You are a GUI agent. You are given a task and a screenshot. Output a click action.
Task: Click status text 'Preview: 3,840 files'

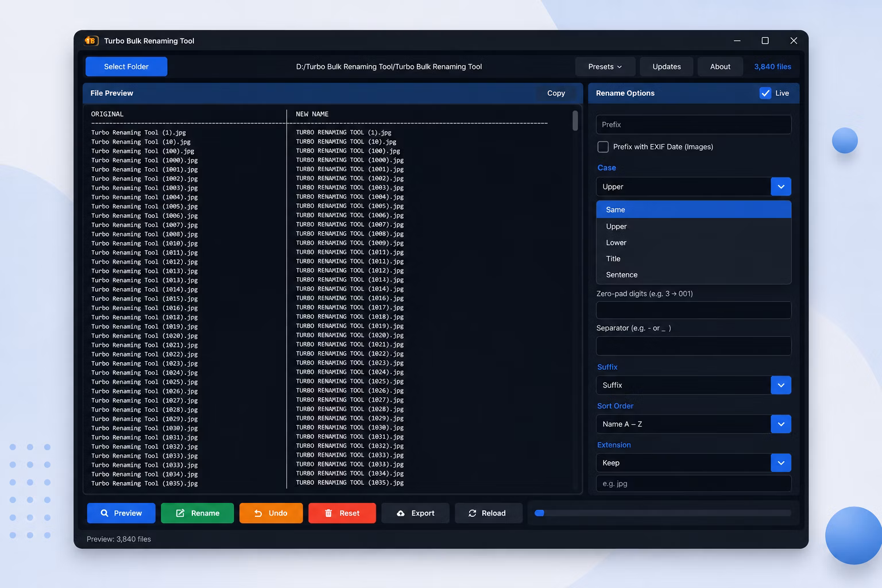tap(119, 539)
